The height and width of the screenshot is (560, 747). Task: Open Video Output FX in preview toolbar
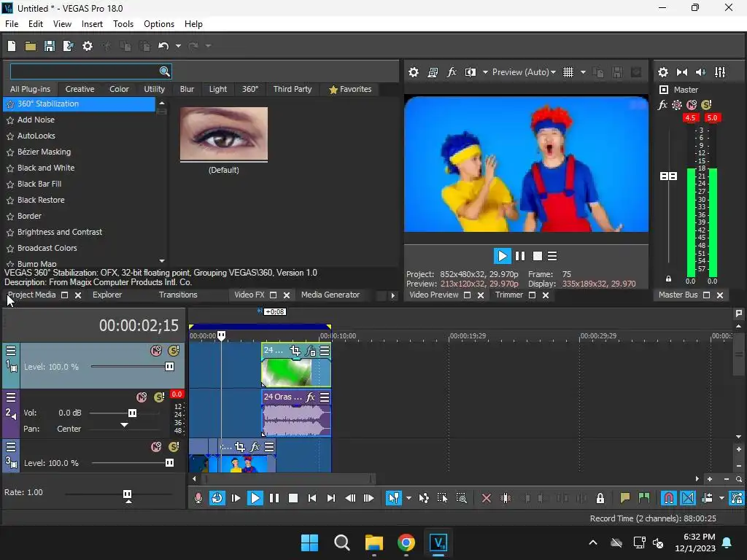click(x=452, y=72)
